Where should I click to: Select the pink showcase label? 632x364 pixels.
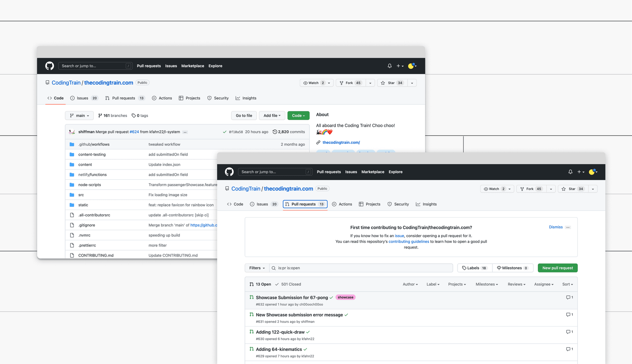point(345,297)
